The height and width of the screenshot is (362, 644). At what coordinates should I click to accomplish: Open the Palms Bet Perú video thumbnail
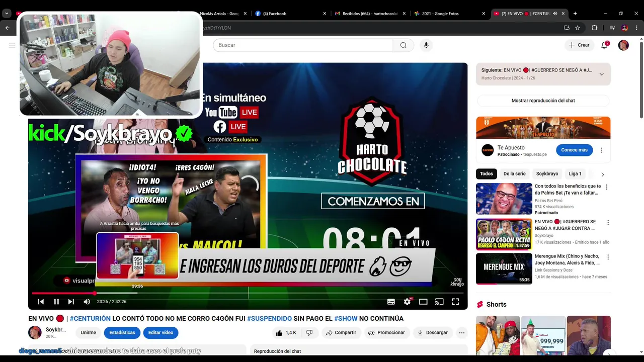point(504,199)
